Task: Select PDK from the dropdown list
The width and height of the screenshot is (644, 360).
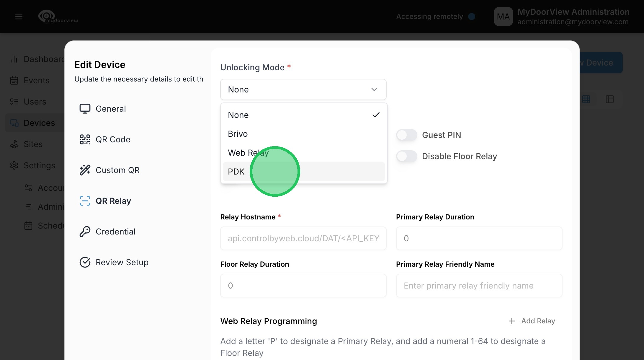Action: tap(236, 172)
